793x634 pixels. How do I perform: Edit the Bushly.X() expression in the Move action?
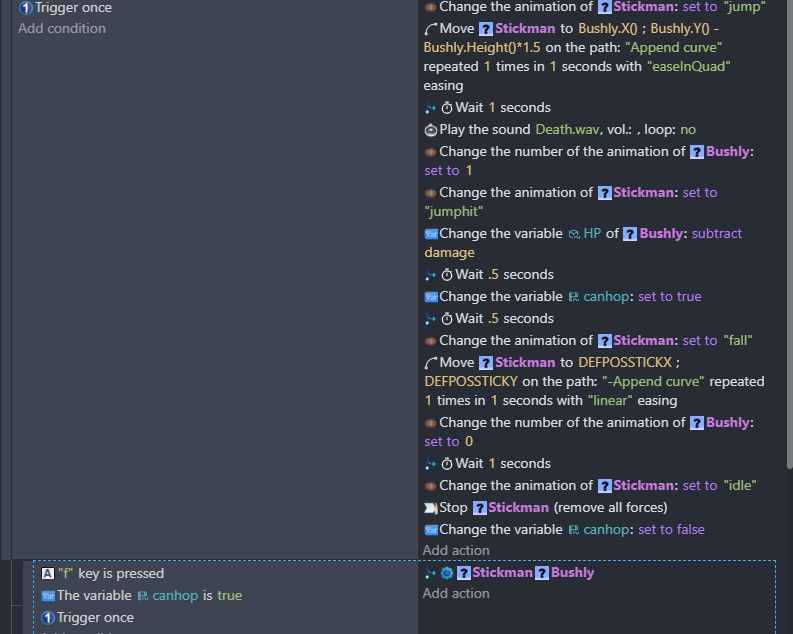(607, 28)
